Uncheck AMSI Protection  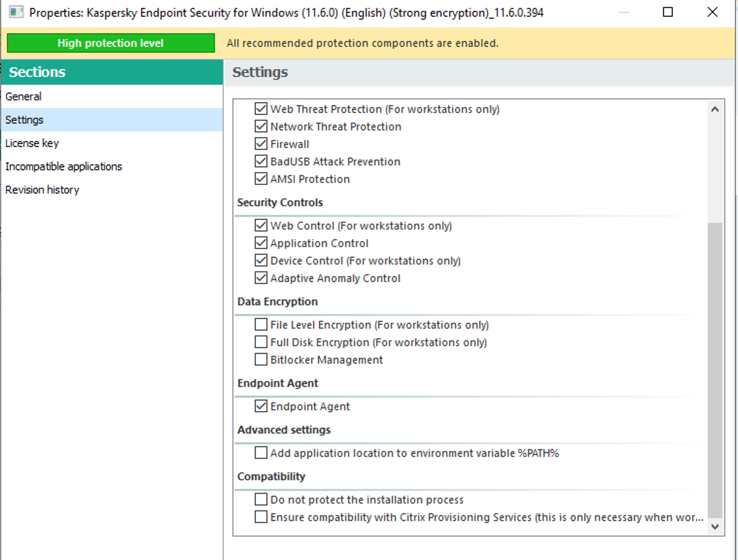(x=261, y=179)
